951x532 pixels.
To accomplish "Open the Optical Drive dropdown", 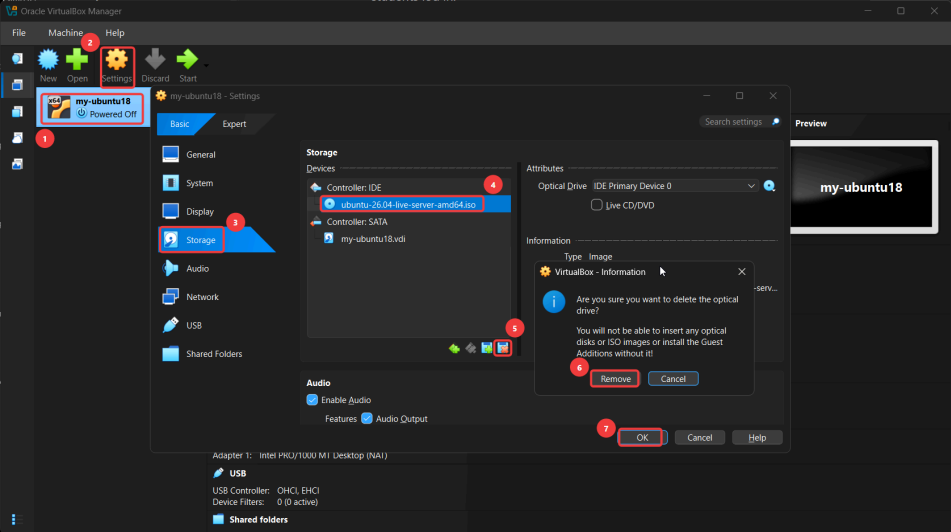I will [x=674, y=186].
